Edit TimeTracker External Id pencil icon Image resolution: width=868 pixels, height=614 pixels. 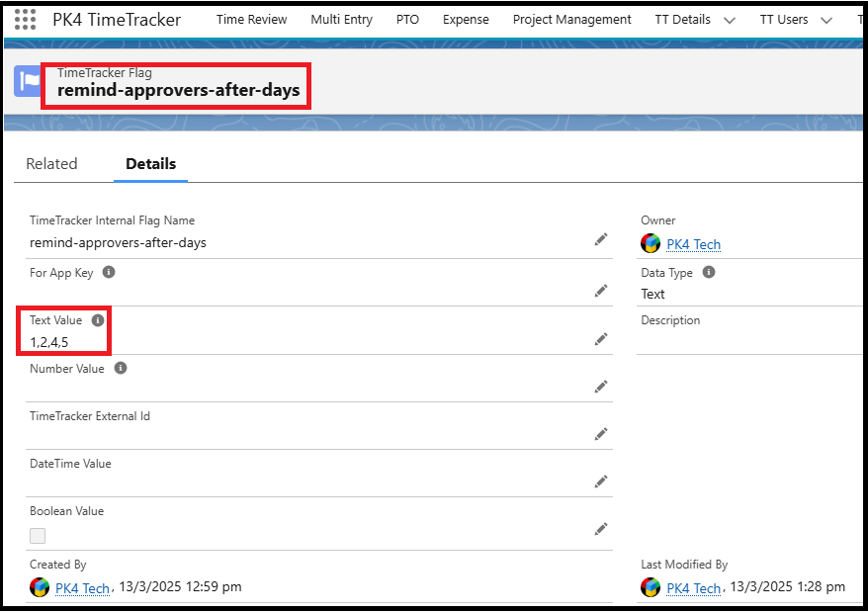(601, 434)
